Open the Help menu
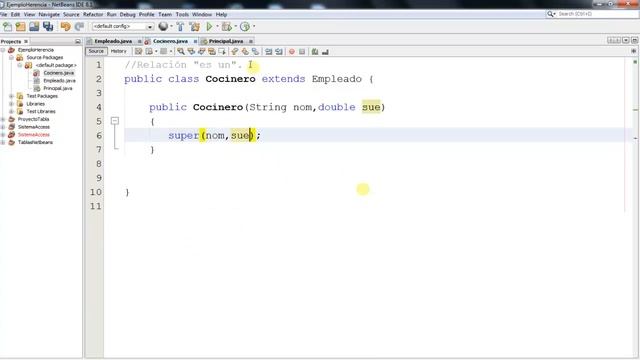The image size is (640, 360). pyautogui.click(x=221, y=14)
